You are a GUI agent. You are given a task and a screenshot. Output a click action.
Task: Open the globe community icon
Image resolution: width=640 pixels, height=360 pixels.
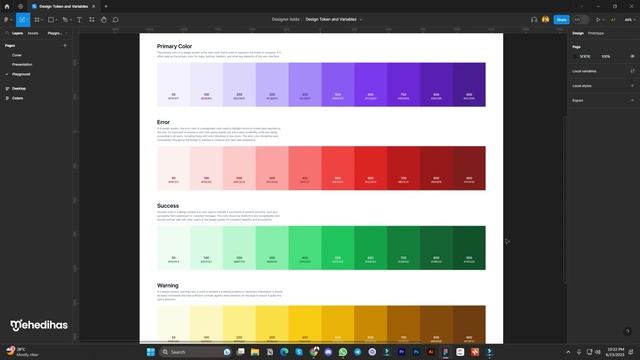point(20,7)
